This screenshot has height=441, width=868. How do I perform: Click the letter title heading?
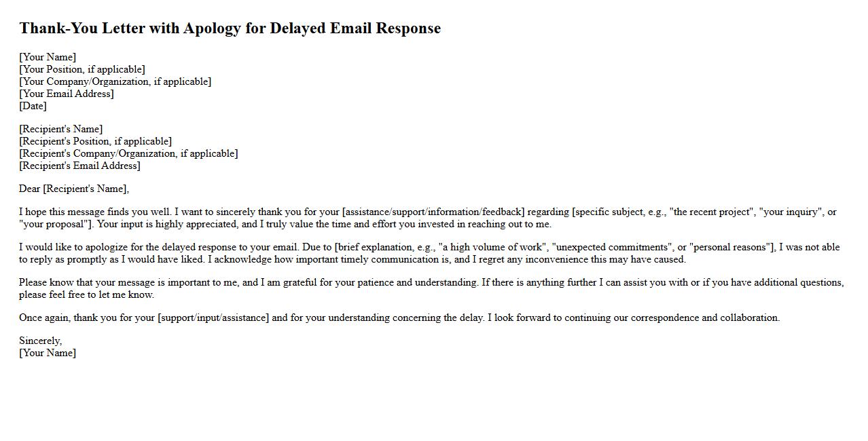(x=230, y=28)
